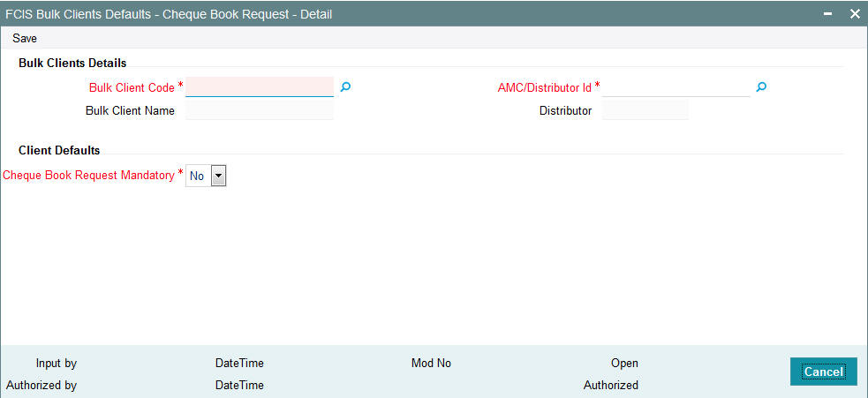Open the Cheque Book Request Mandatory dropdown
This screenshot has height=398, width=868.
[x=206, y=176]
